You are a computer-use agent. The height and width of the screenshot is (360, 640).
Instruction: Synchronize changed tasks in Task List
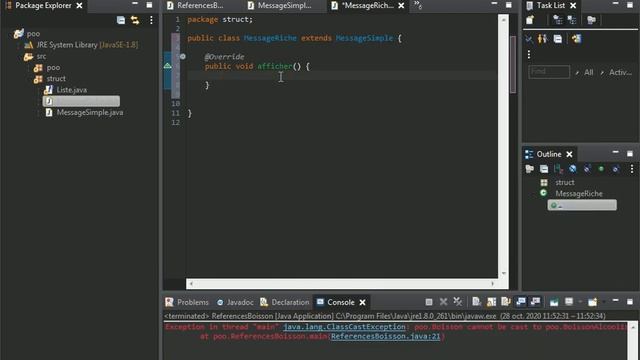pos(576,39)
